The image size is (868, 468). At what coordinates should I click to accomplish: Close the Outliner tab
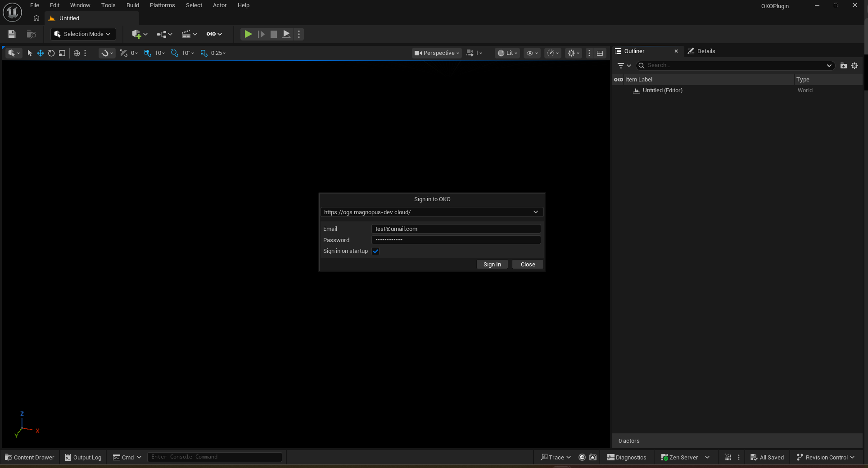click(676, 51)
